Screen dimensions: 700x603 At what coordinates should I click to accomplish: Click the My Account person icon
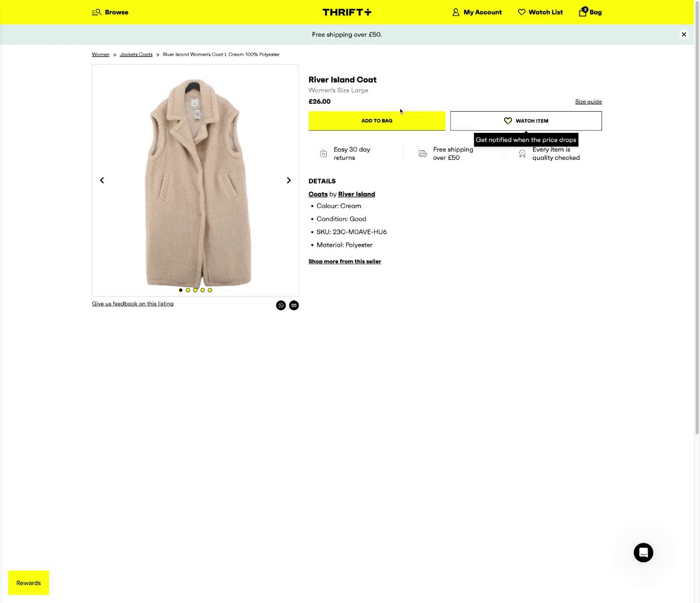[456, 12]
